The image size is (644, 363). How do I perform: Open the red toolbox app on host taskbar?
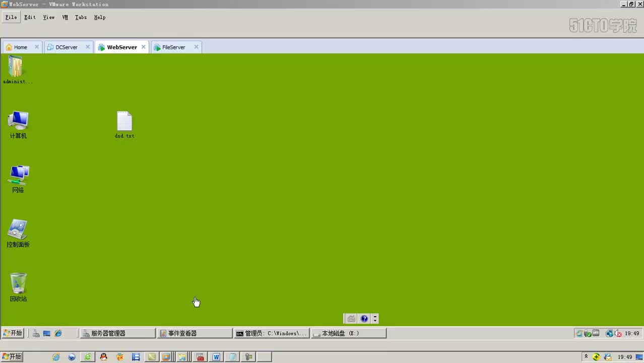point(200,357)
